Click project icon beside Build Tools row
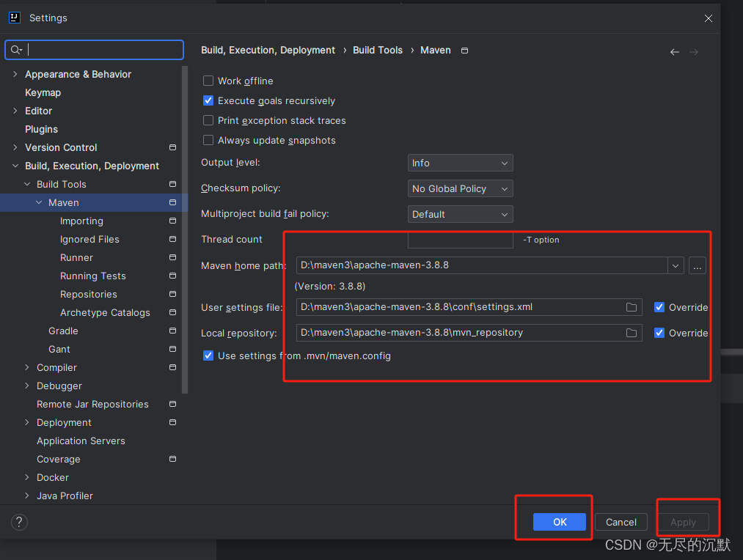Image resolution: width=743 pixels, height=560 pixels. (172, 184)
